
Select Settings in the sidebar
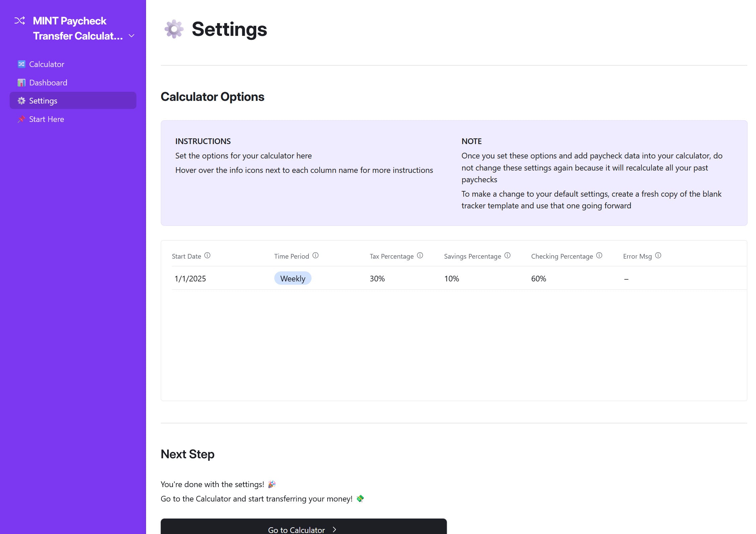[x=43, y=101]
